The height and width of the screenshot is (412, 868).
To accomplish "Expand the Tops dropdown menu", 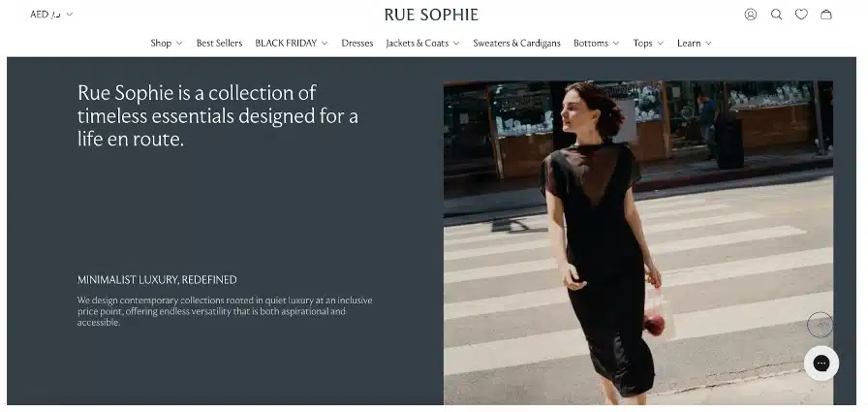I will [x=648, y=43].
